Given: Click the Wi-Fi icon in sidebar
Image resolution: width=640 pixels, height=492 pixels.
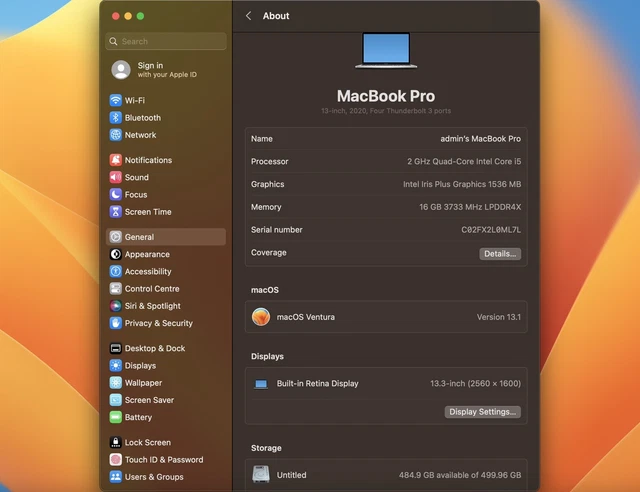Looking at the screenshot, I should (x=116, y=101).
